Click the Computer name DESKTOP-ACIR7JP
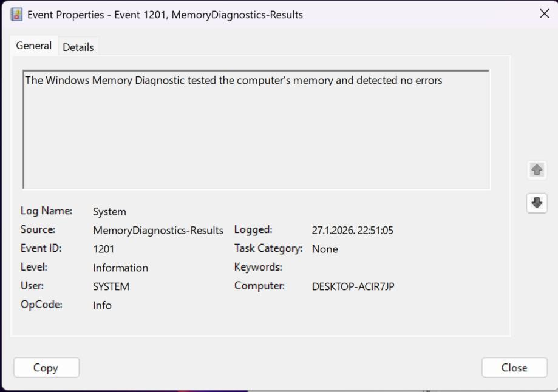The width and height of the screenshot is (558, 392). point(353,286)
